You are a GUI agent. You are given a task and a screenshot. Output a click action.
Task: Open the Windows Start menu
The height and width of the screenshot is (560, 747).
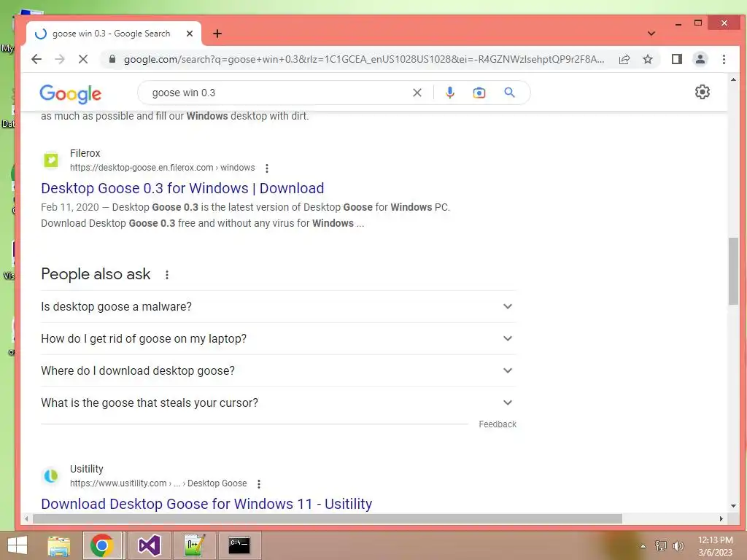(18, 545)
